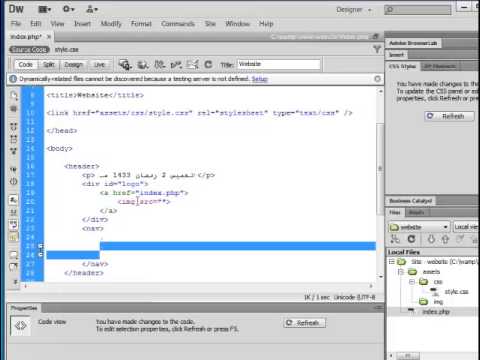Toggle Syntax Error Alerts in coding toolbar
The image size is (480, 360).
coord(13,237)
